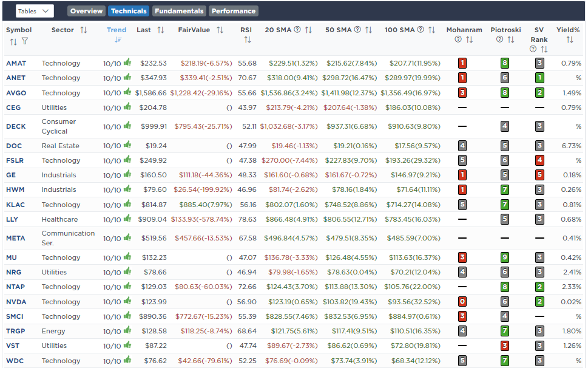Open the AMAT symbol link
This screenshot has width=588, height=368.
(16, 63)
